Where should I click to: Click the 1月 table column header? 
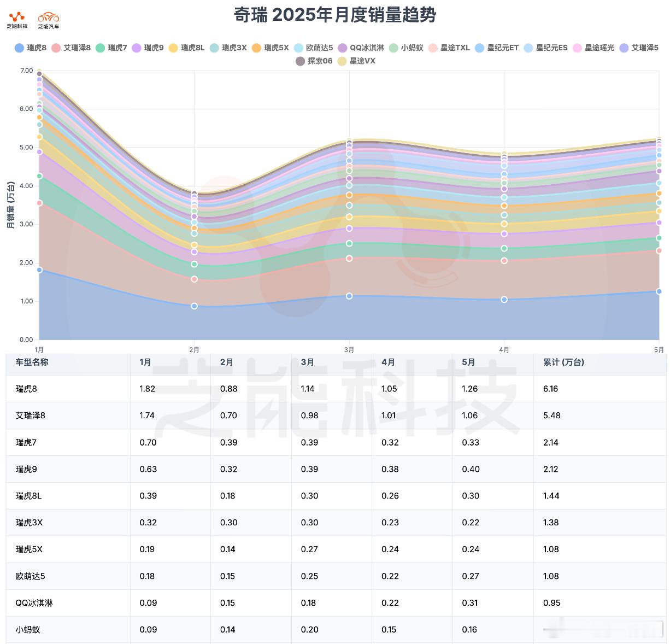(145, 362)
